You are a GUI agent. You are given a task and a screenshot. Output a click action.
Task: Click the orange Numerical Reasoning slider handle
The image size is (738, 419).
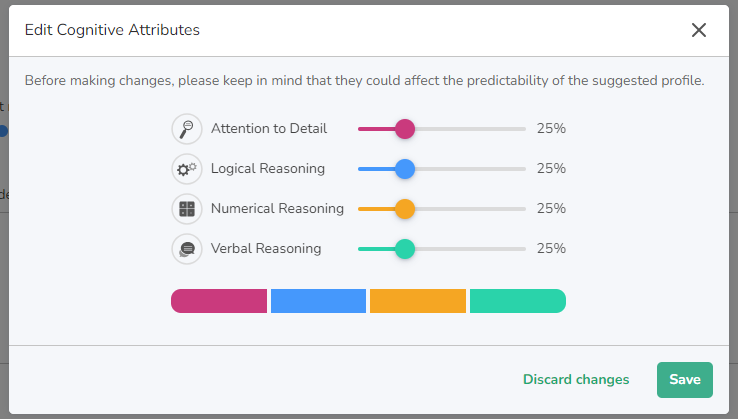404,209
